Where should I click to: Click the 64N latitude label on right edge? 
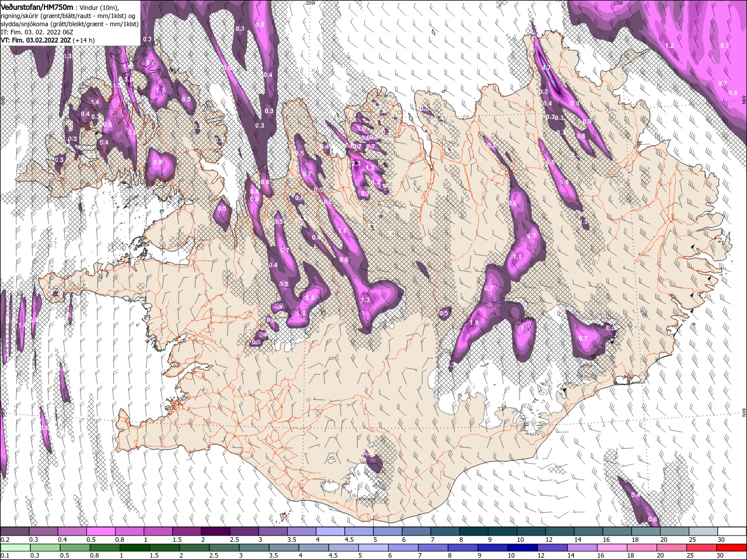click(x=744, y=412)
